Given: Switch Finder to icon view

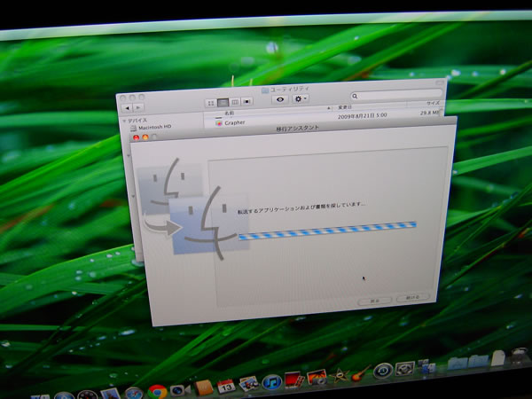Looking at the screenshot, I should [211, 103].
